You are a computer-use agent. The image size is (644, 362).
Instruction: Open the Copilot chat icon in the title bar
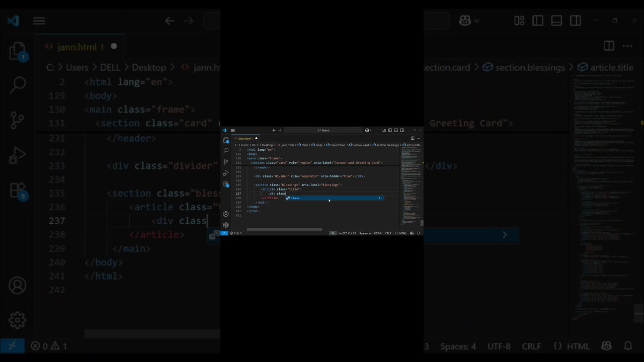(x=367, y=130)
